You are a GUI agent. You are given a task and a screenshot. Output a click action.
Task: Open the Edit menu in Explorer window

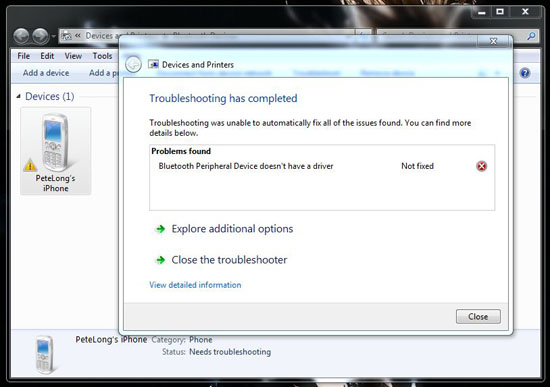tap(47, 56)
